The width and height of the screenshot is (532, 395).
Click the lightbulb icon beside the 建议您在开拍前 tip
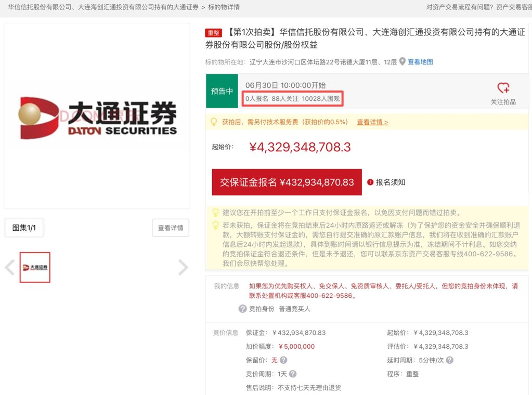tap(215, 213)
